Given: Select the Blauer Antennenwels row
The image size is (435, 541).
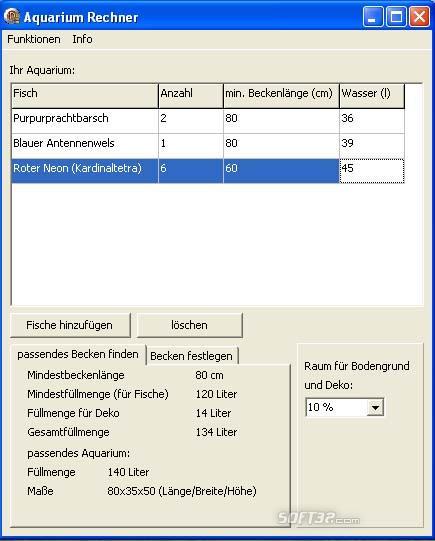Looking at the screenshot, I should click(x=208, y=146).
